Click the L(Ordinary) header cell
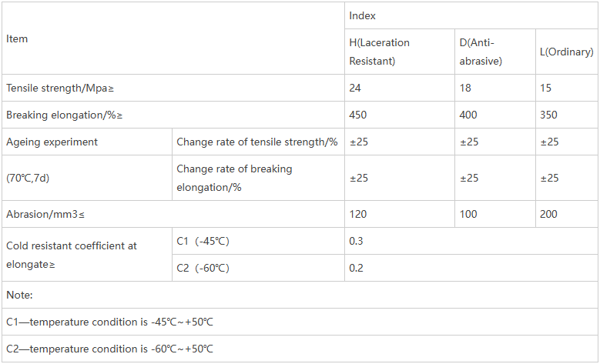The image size is (600, 364). click(x=566, y=52)
